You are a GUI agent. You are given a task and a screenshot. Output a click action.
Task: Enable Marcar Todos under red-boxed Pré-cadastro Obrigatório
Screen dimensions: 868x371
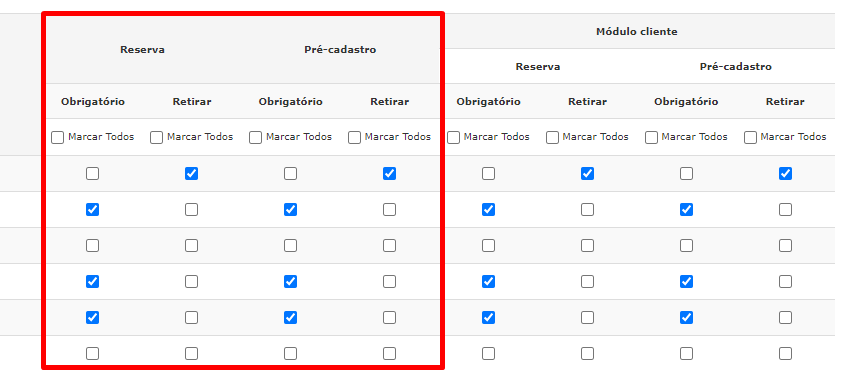(x=255, y=137)
